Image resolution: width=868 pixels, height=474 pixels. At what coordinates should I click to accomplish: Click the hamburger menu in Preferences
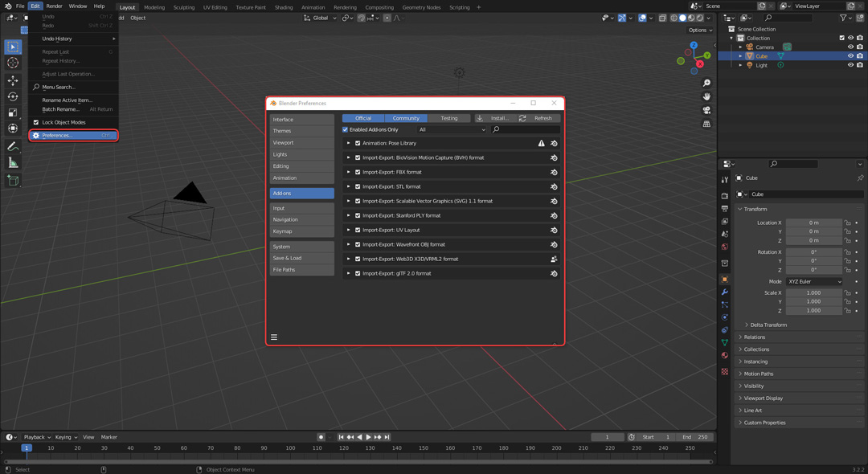(274, 337)
